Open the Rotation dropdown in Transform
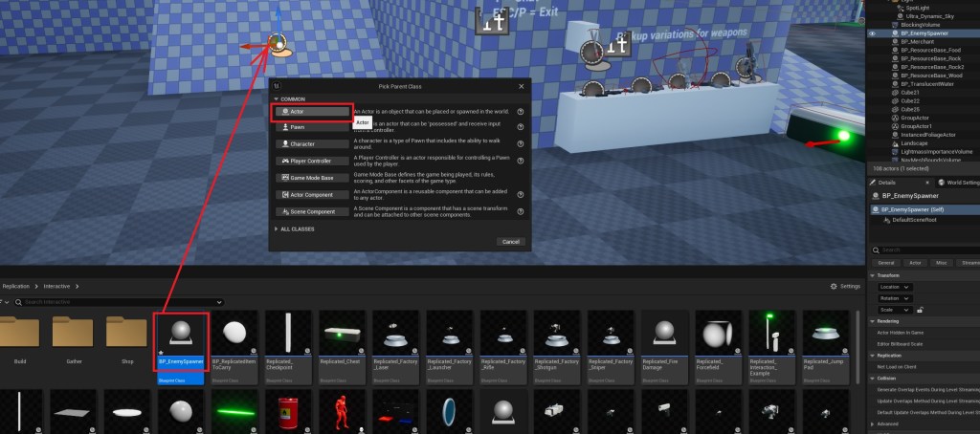The width and height of the screenshot is (980, 434). pyautogui.click(x=894, y=298)
